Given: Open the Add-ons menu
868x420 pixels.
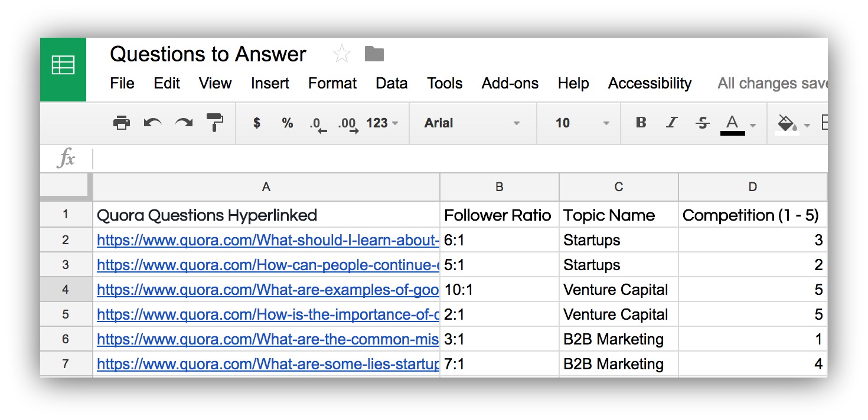Looking at the screenshot, I should (510, 83).
